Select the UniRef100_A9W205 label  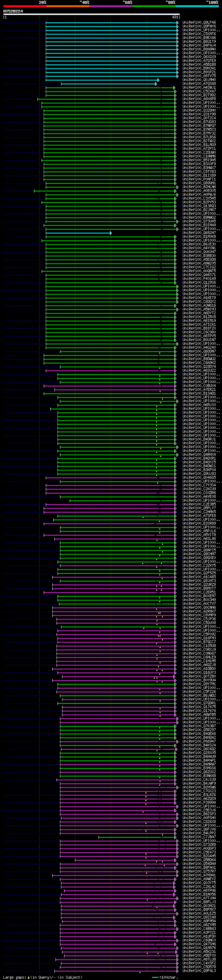199,263
